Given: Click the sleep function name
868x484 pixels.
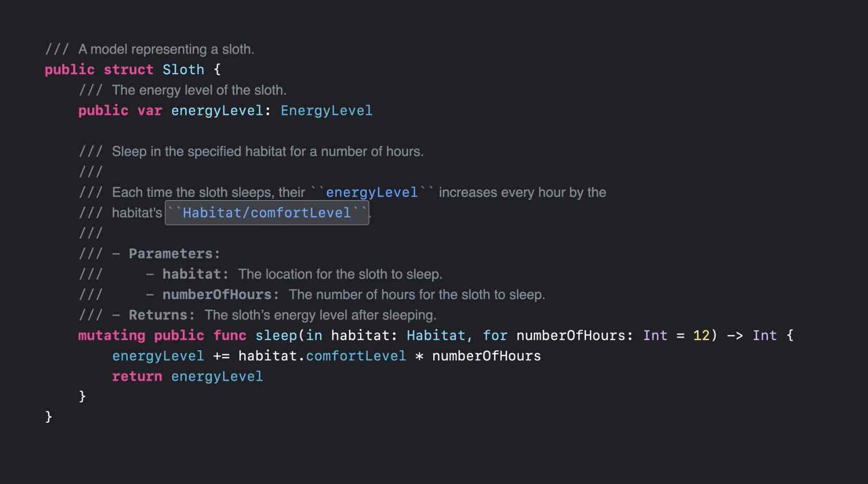Looking at the screenshot, I should 276,335.
